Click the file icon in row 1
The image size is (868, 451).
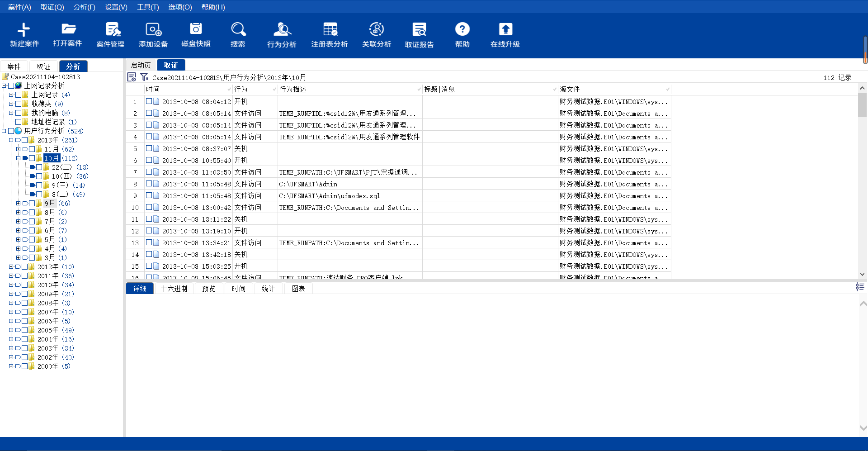pyautogui.click(x=156, y=101)
